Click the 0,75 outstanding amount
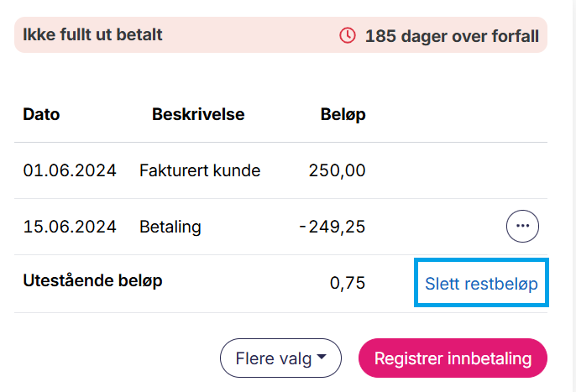The image size is (576, 392). (x=348, y=283)
